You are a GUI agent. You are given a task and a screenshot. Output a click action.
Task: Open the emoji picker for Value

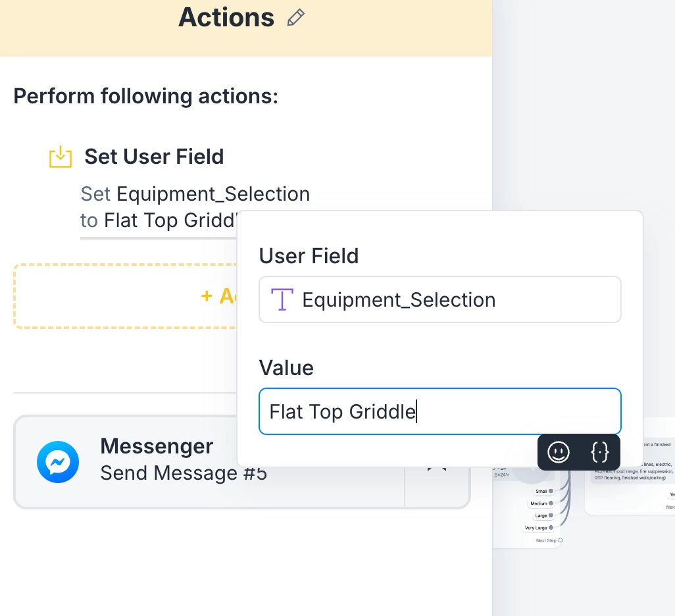(x=559, y=452)
